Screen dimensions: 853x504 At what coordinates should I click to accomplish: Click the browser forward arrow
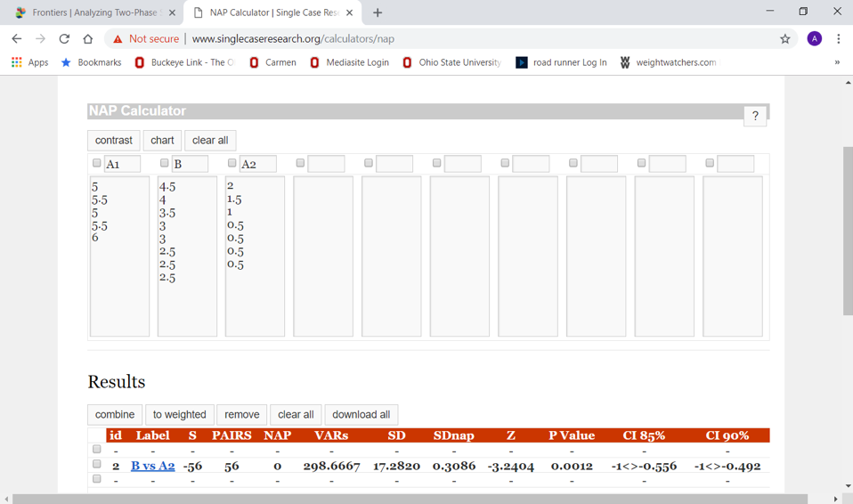40,38
